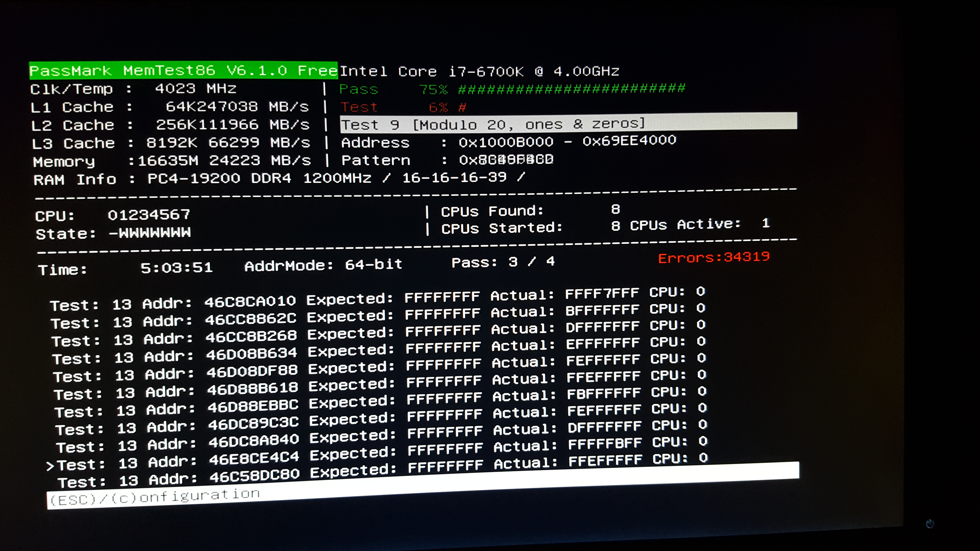Click the (ESC)/(c)onfiguration footer option
980x551 pixels.
(154, 496)
